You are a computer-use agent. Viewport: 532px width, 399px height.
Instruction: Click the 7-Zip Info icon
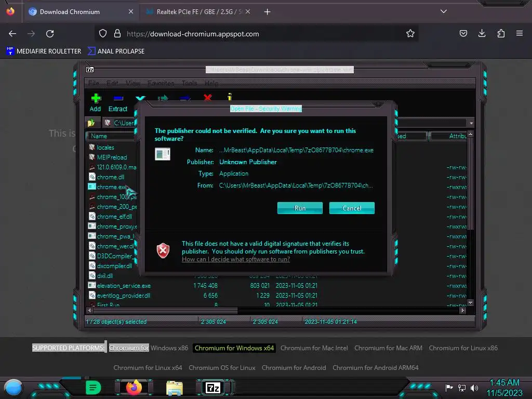coord(230,97)
